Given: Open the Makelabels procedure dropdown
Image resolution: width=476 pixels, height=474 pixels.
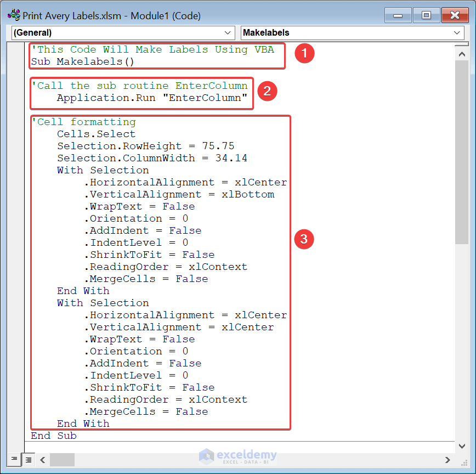Looking at the screenshot, I should 352,32.
